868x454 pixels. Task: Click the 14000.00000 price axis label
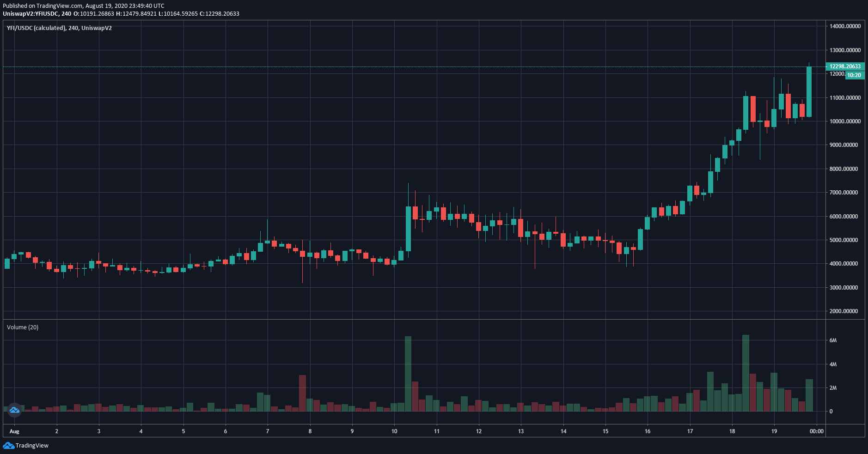tap(845, 26)
